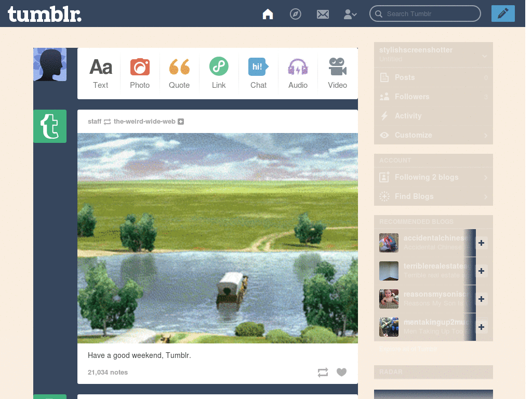Click the Posts document icon
Viewport: 532px width, 399px height.
[384, 77]
